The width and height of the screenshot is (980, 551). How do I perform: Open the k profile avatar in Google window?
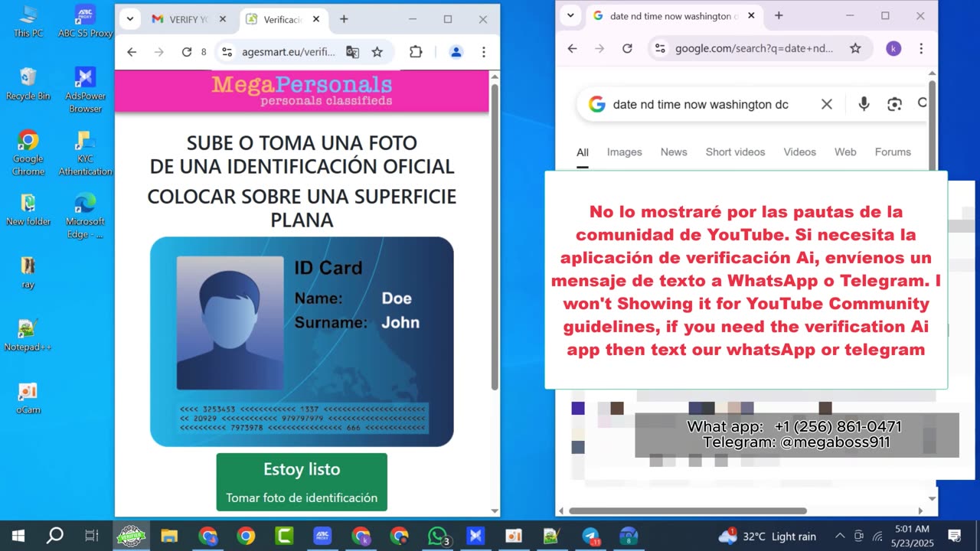click(893, 48)
